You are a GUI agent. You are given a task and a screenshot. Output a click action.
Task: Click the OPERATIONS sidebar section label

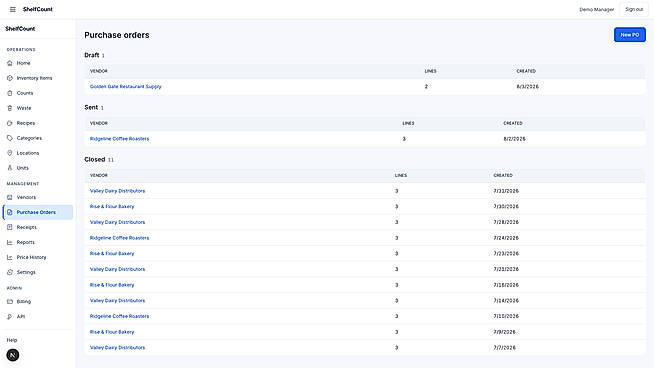21,50
